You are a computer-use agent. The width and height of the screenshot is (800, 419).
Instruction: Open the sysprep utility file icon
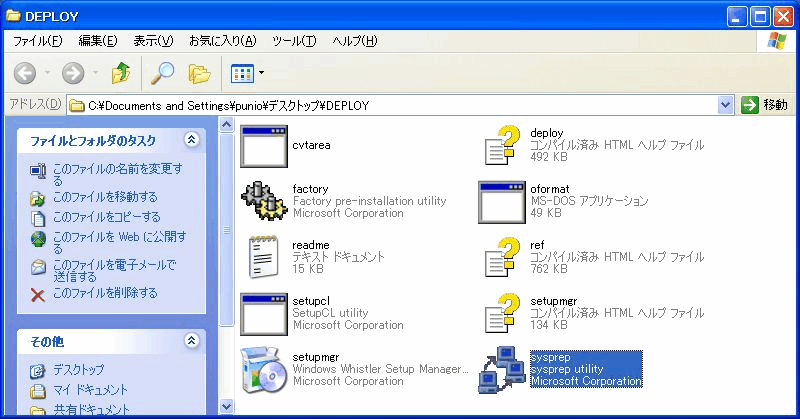coord(502,368)
